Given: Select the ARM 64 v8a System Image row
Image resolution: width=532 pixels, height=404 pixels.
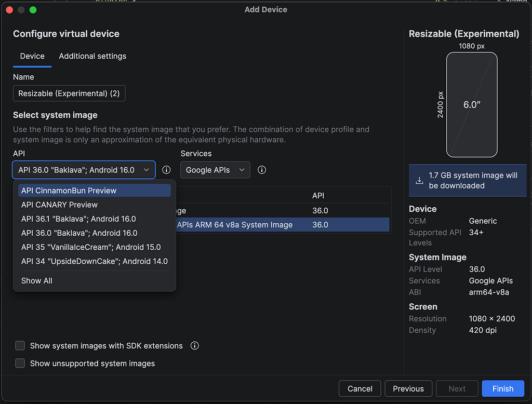Looking at the screenshot, I should tap(283, 225).
